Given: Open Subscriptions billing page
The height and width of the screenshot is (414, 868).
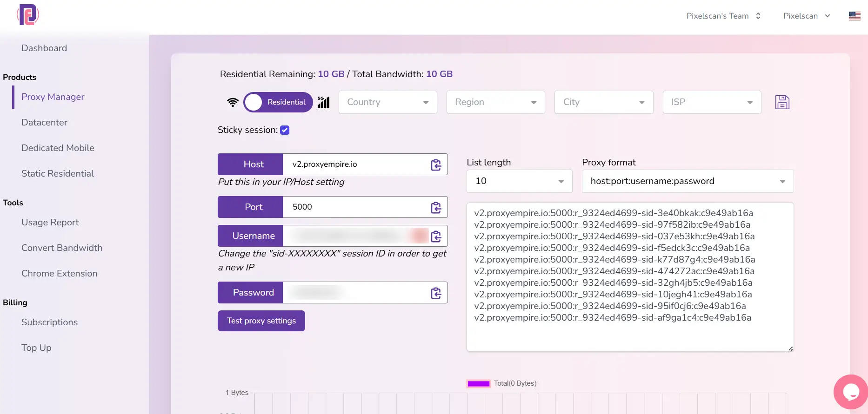Looking at the screenshot, I should coord(49,322).
